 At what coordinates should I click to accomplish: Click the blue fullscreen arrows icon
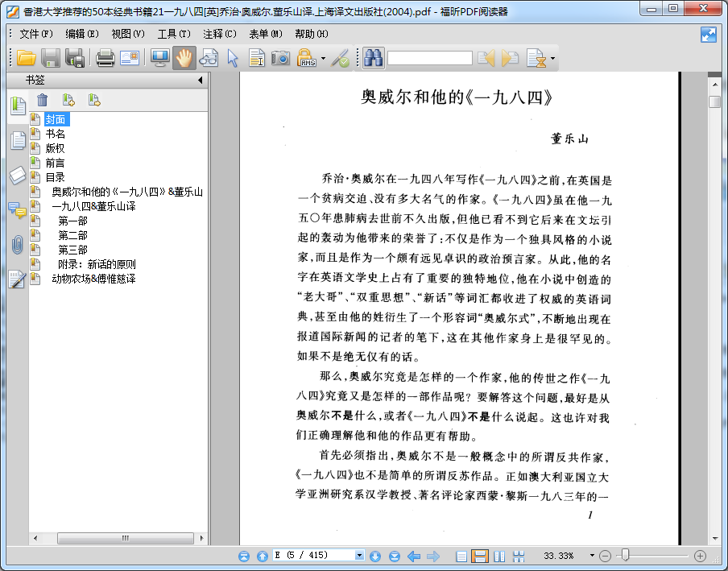709,35
